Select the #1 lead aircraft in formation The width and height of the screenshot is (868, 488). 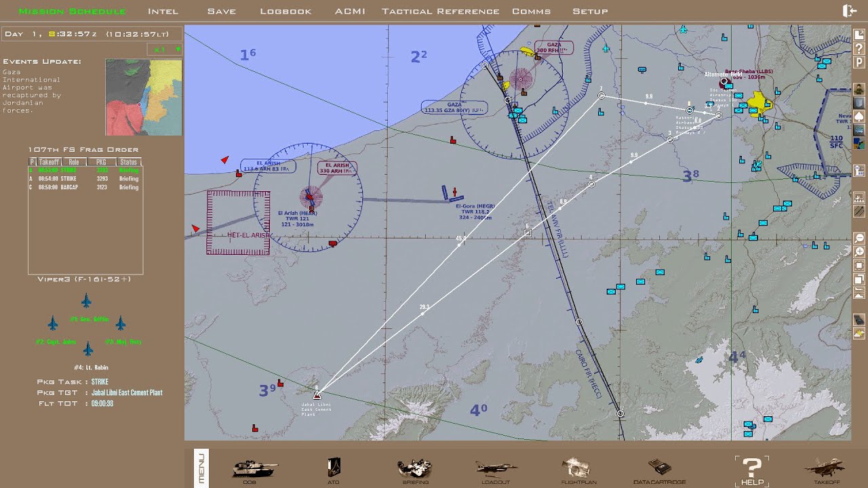(x=86, y=300)
